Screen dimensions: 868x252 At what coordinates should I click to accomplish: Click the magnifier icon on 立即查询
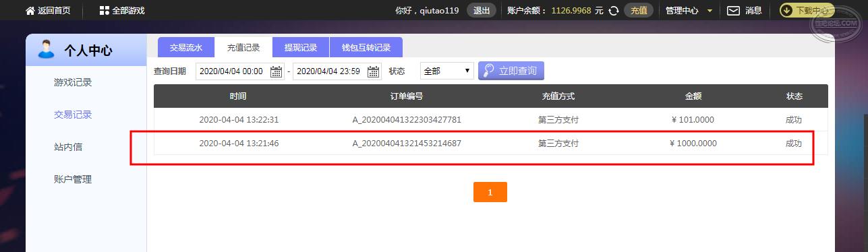point(488,71)
